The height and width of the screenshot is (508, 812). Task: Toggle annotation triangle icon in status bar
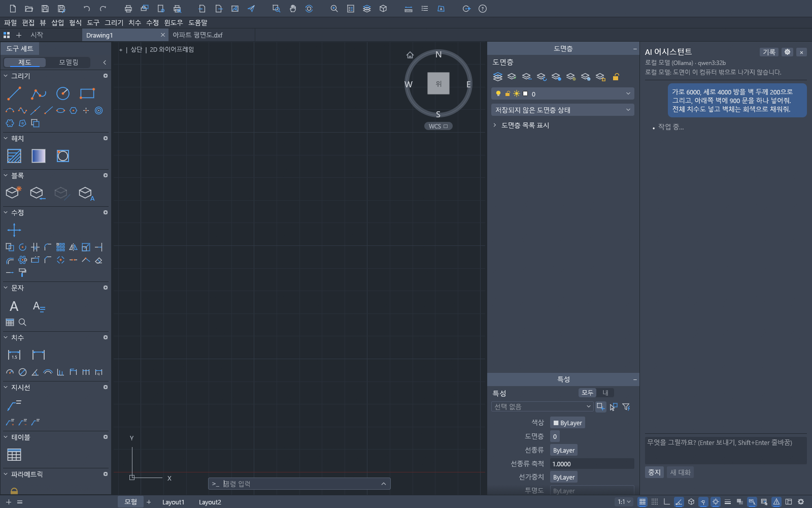(776, 502)
